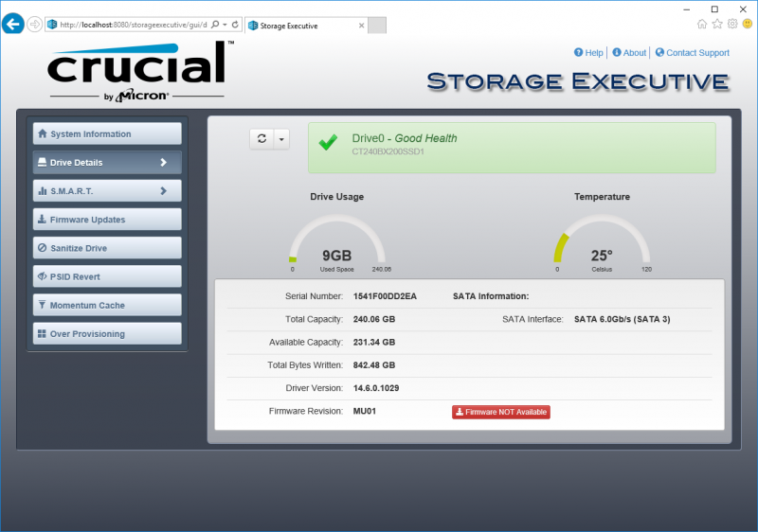Click the site icon in address bar
The width and height of the screenshot is (758, 532).
click(52, 24)
